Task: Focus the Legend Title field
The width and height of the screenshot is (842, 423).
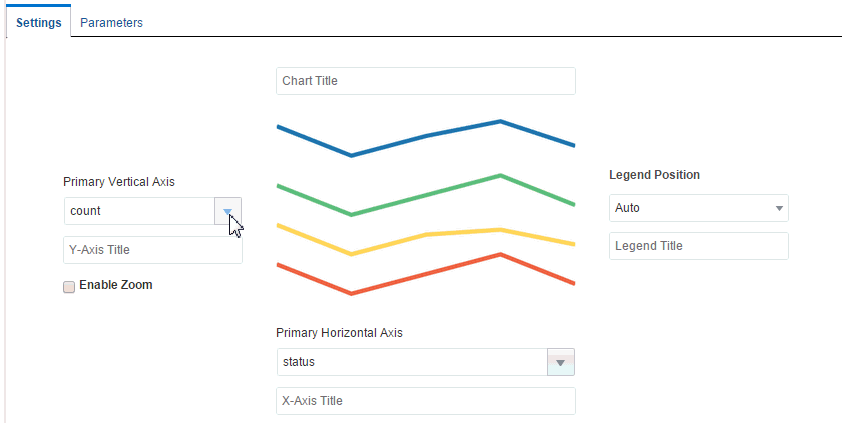Action: pyautogui.click(x=698, y=246)
